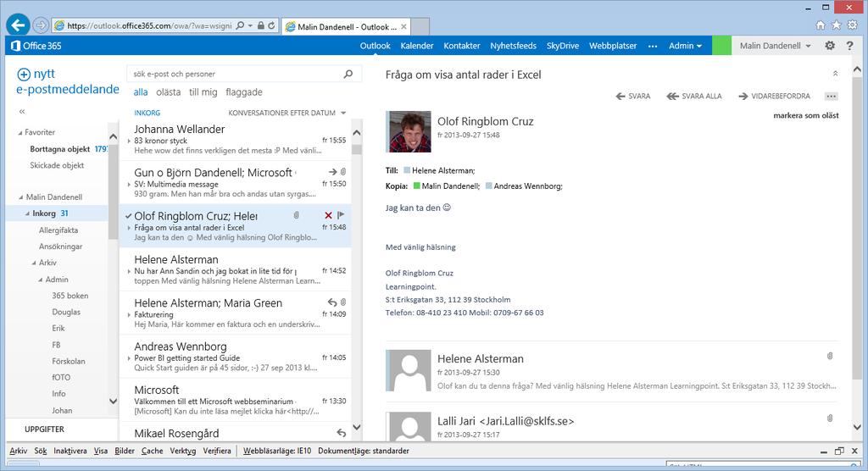Collapse folder pane with double chevron icon
The height and width of the screenshot is (471, 868).
pyautogui.click(x=22, y=111)
